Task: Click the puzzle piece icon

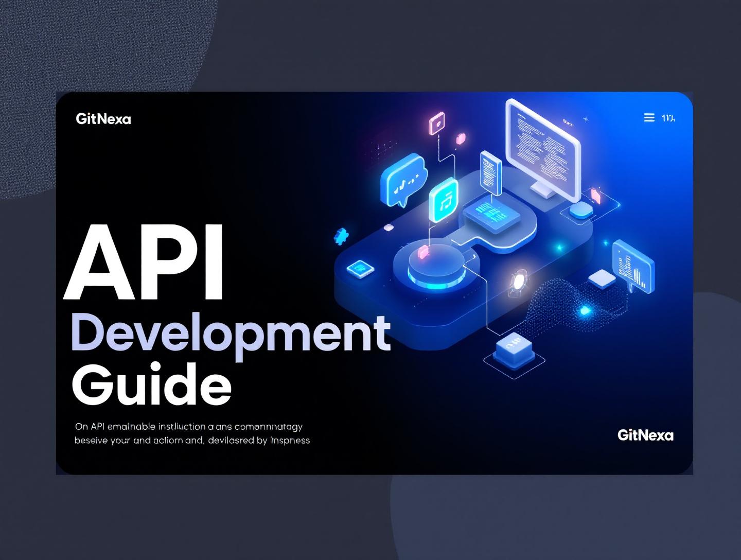Action: pos(340,236)
